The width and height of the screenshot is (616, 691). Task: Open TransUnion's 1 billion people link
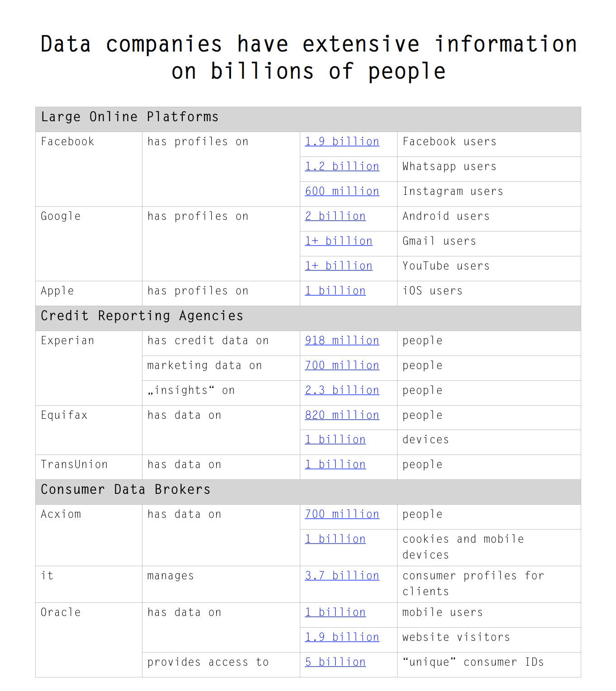(x=335, y=465)
